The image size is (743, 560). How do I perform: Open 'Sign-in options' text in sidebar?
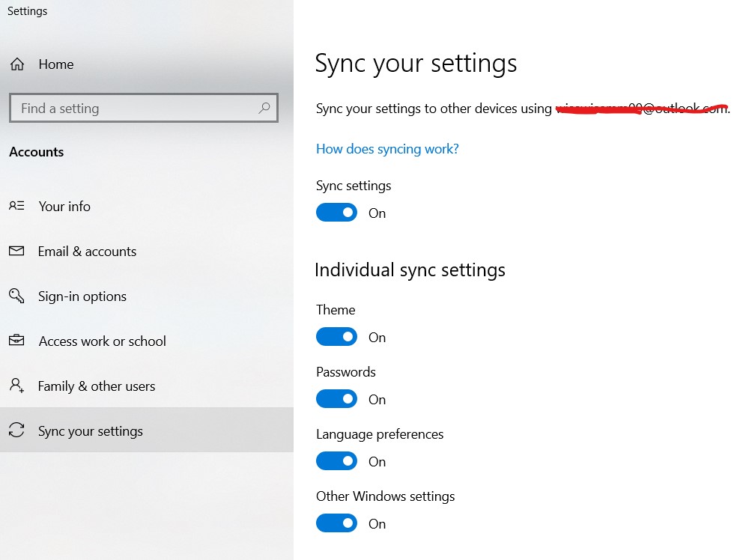pyautogui.click(x=82, y=296)
